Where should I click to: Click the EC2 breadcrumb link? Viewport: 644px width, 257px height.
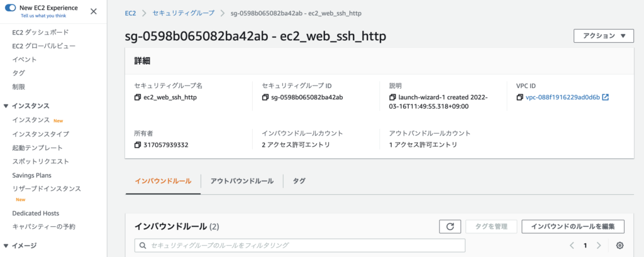coord(130,13)
